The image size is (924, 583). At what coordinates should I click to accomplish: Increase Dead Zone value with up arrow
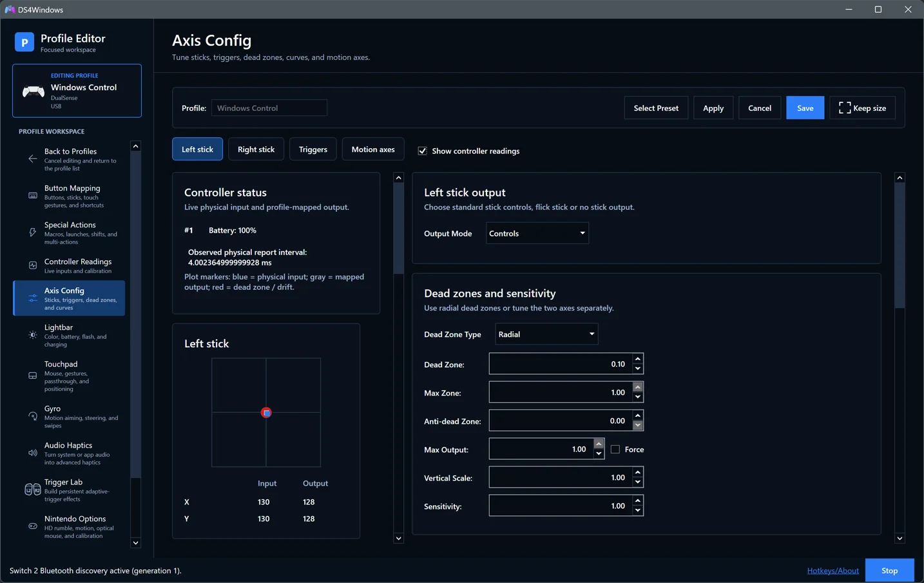click(637, 359)
